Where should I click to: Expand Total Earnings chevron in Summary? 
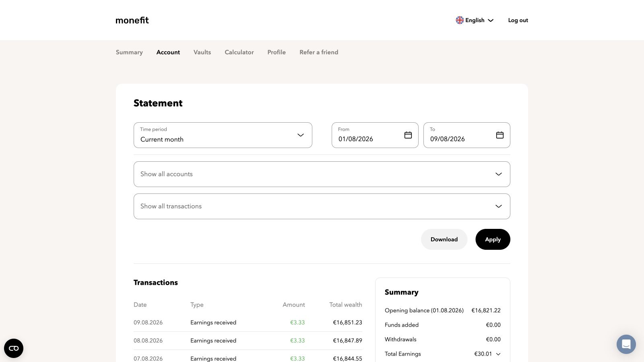pyautogui.click(x=498, y=354)
